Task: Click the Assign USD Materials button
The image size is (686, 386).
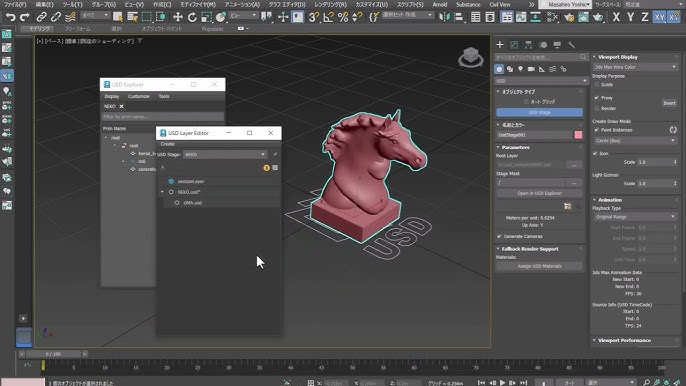Action: coord(539,266)
